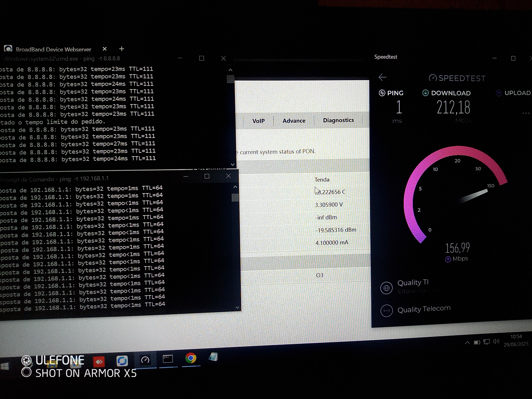Open a new browser tab
This screenshot has height=399, width=532.
(122, 49)
